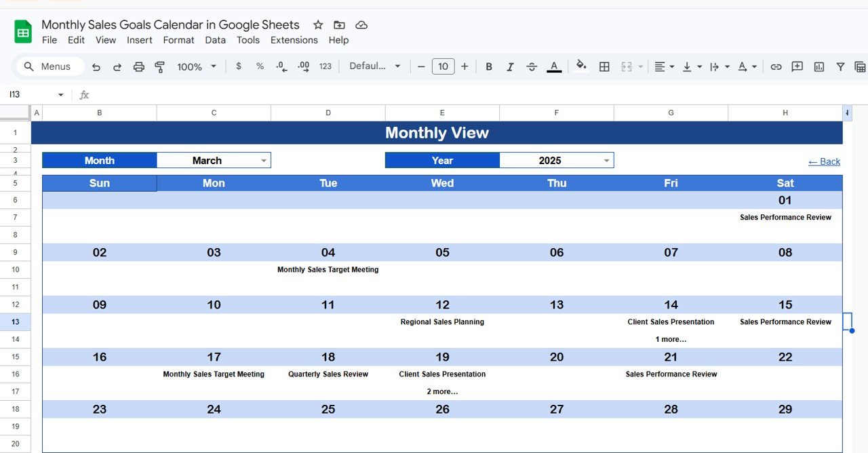Toggle strikethrough formatting
This screenshot has width=868, height=453.
(x=532, y=66)
